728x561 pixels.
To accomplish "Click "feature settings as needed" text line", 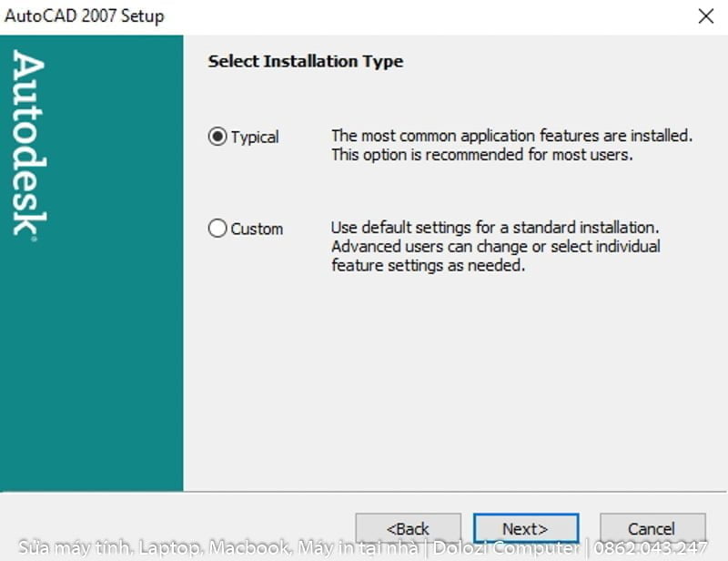I will click(429, 266).
